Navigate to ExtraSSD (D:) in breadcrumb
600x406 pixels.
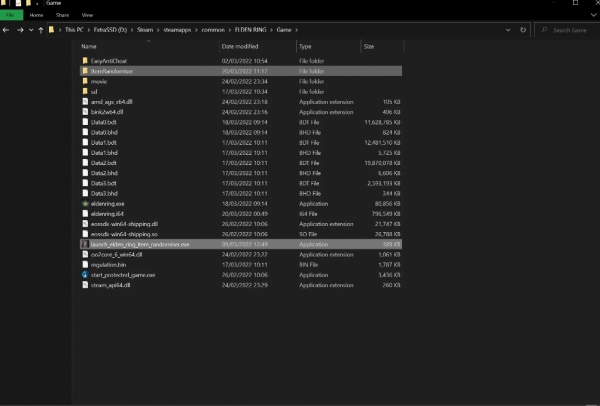(x=110, y=30)
